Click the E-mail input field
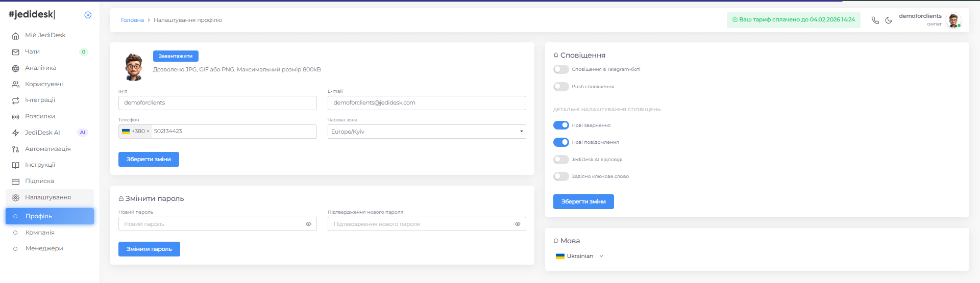980x283 pixels. pyautogui.click(x=426, y=103)
